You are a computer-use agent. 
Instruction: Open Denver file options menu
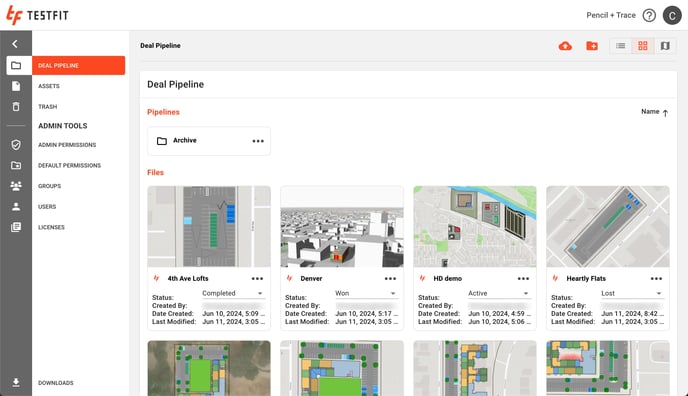[390, 278]
